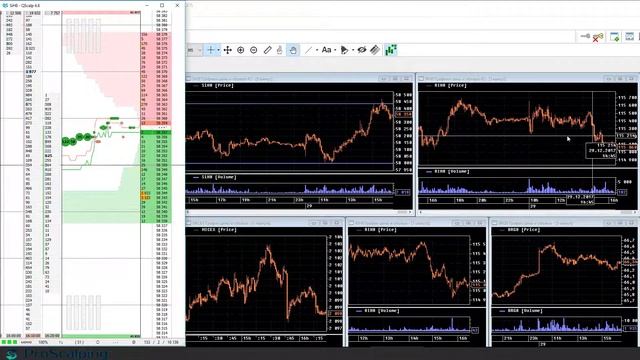Click the window icon of the BRG8 chart title bar

[x=495, y=223]
